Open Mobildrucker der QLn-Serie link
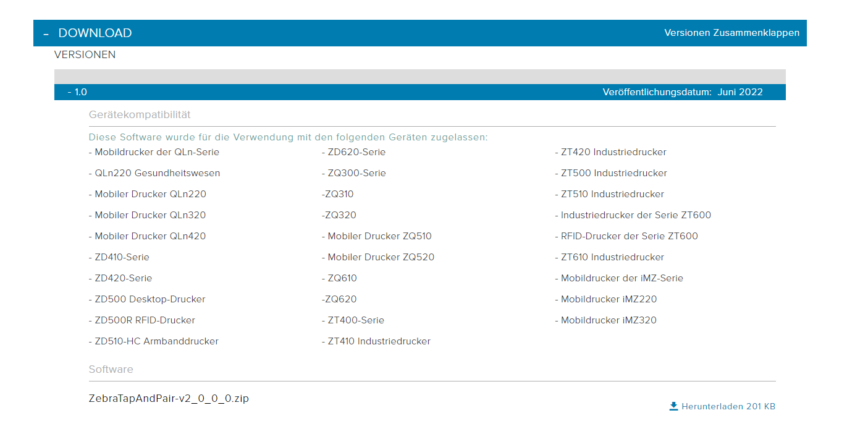868x426 pixels. pos(154,152)
